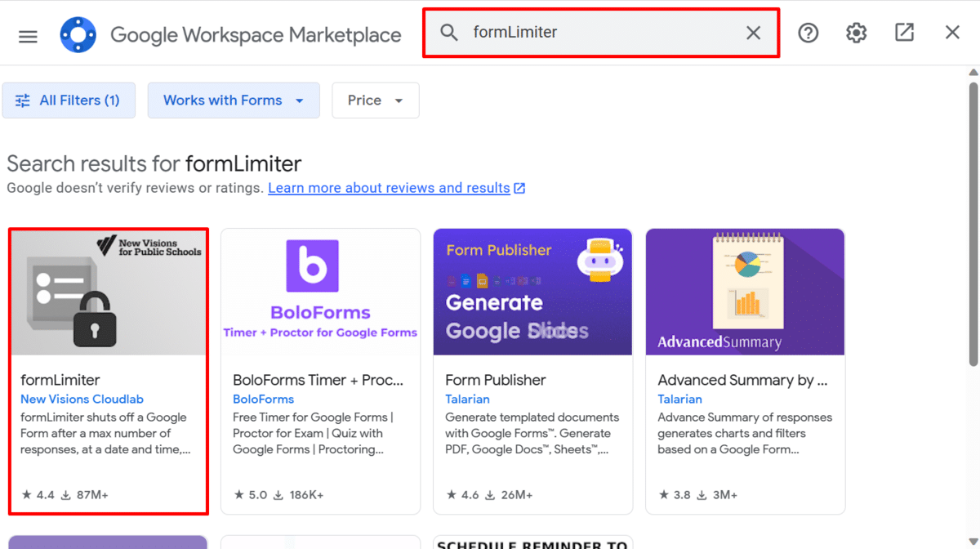Viewport: 980px width, 549px height.
Task: Click the New Visions Cloudlab developer link
Action: tap(82, 399)
